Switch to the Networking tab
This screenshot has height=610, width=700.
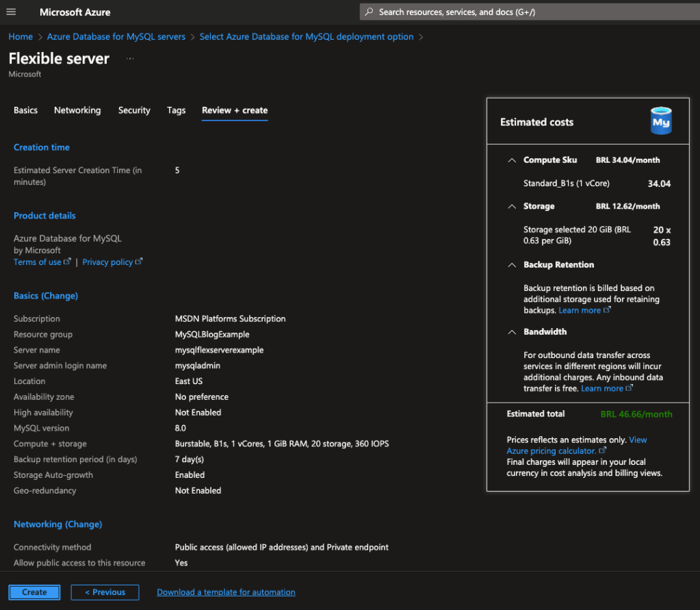[x=77, y=110]
